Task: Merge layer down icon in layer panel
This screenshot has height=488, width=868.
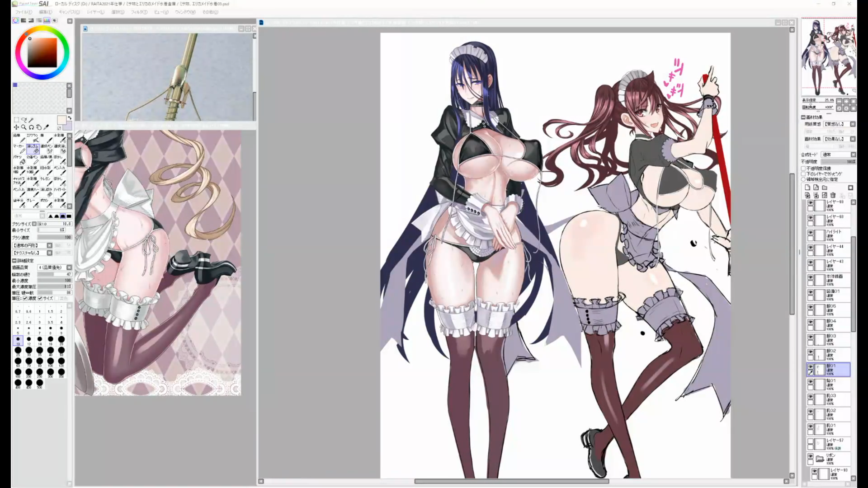Action: 816,195
